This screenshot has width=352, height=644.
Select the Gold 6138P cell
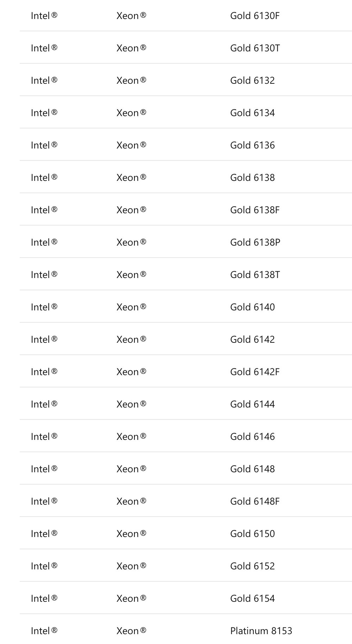255,242
